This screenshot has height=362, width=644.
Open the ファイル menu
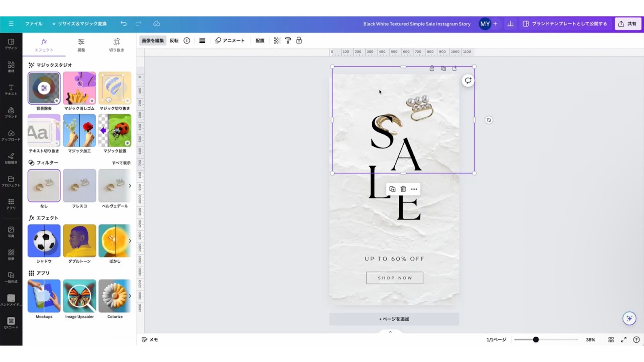click(x=34, y=24)
